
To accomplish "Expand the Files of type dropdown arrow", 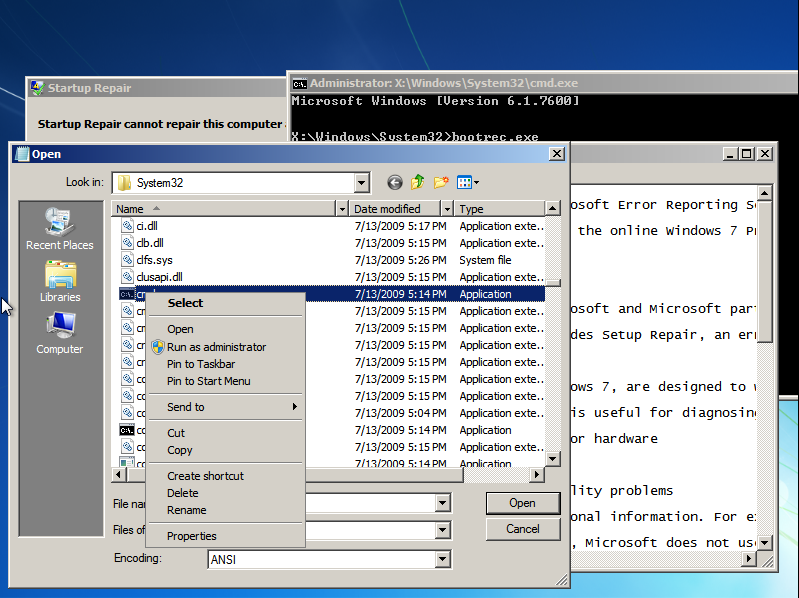I will (x=442, y=530).
